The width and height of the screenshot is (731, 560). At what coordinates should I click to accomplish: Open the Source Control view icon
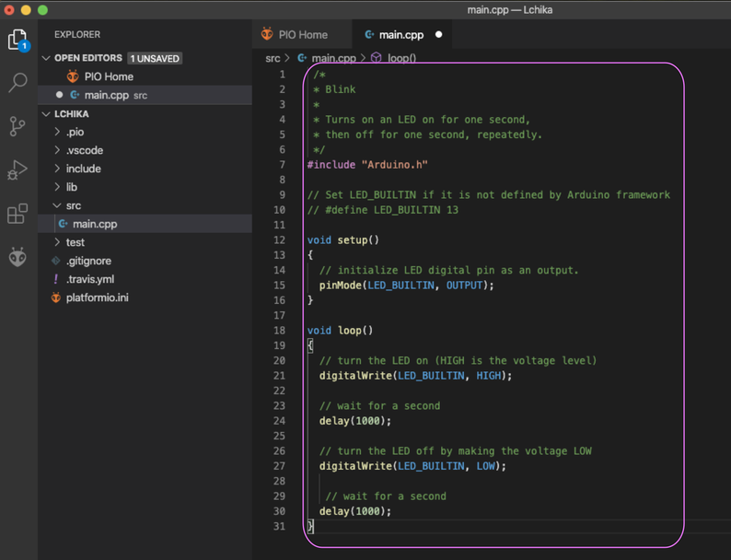(x=17, y=126)
